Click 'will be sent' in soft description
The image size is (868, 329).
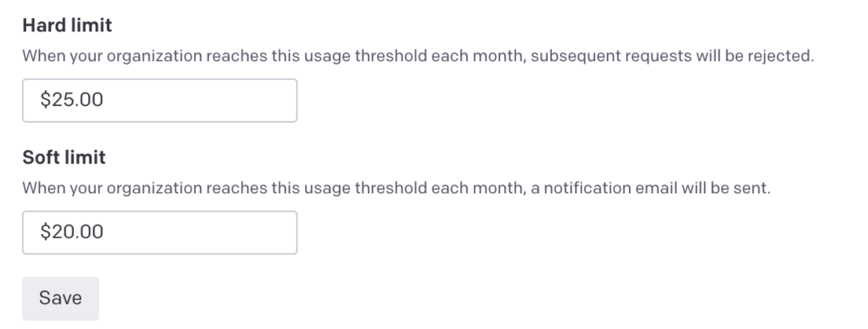click(x=726, y=188)
